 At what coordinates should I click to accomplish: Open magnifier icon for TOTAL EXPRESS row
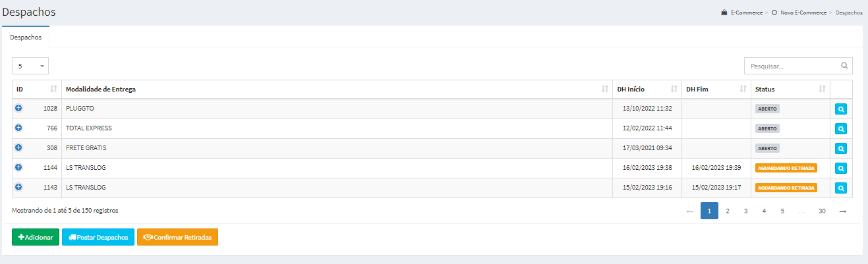841,129
